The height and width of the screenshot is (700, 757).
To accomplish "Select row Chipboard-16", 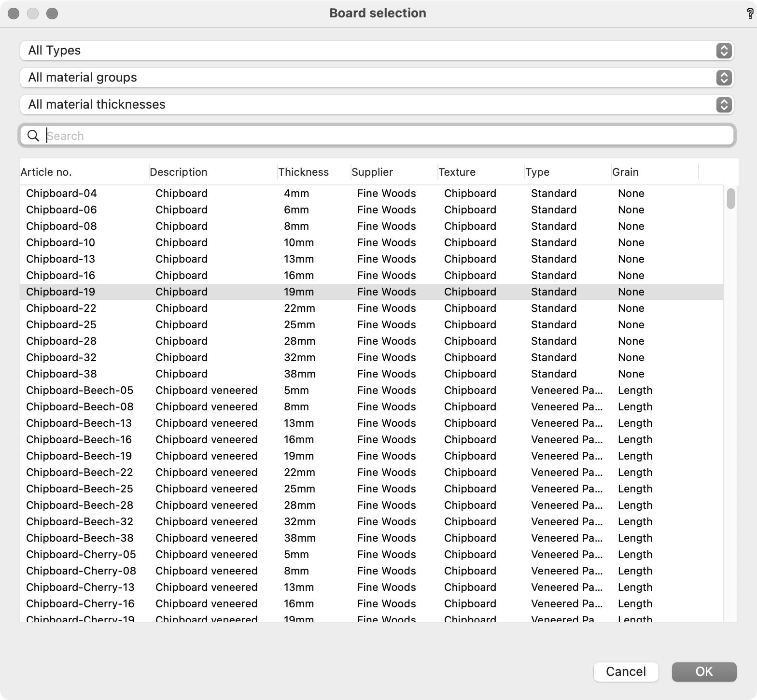I will (x=372, y=276).
